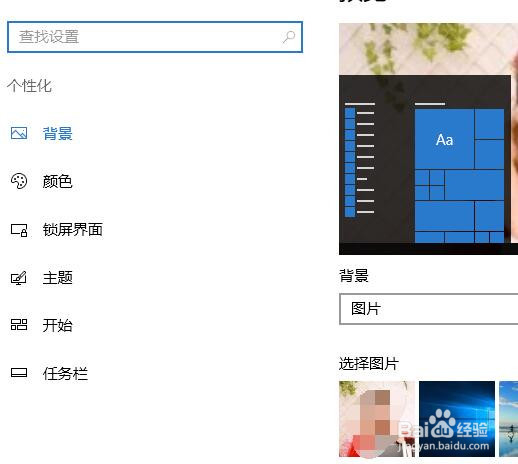
Task: Go to 锁屏界面 settings
Action: click(72, 230)
